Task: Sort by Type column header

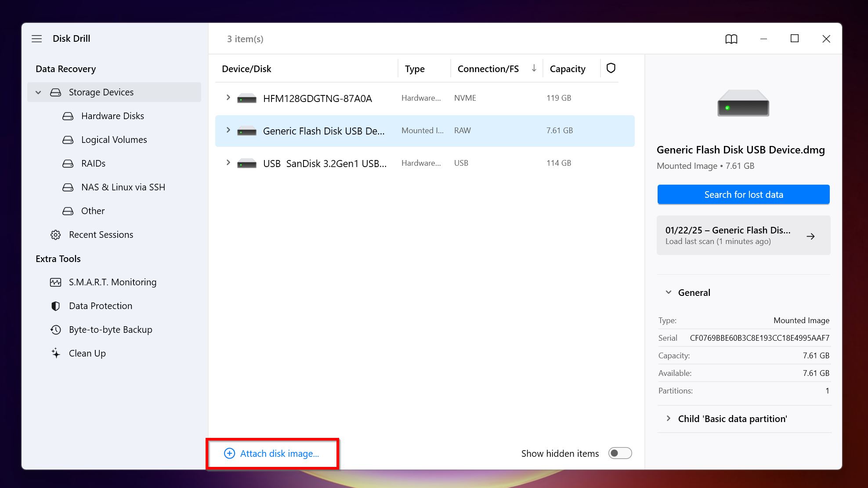Action: (415, 69)
